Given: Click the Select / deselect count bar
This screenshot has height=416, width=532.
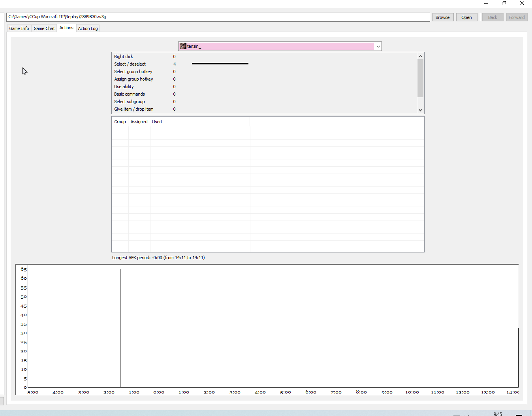Looking at the screenshot, I should pos(220,64).
